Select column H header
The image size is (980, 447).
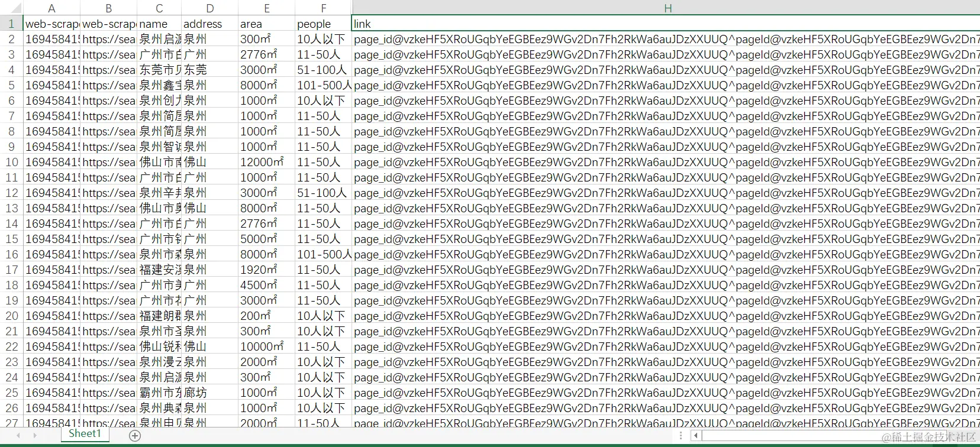[668, 8]
